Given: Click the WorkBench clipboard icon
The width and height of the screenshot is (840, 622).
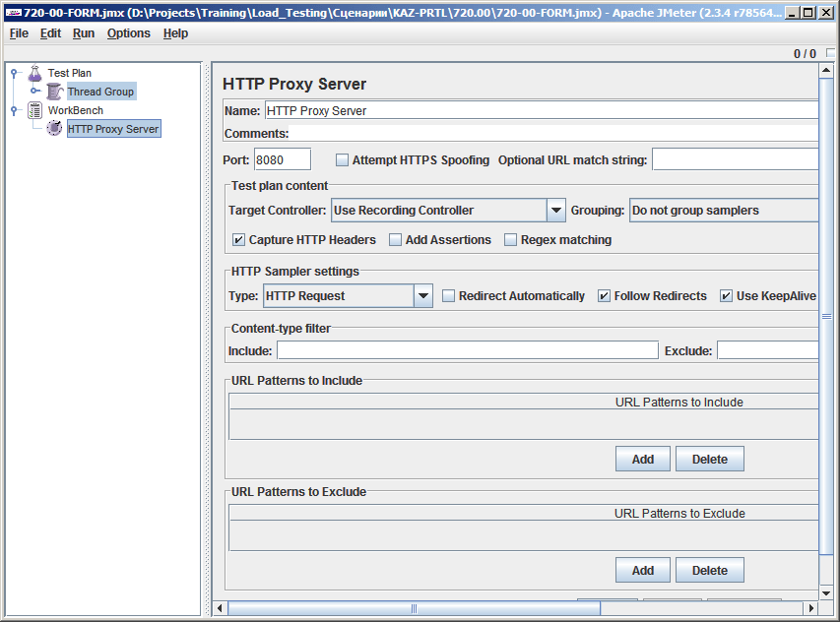Looking at the screenshot, I should (34, 110).
